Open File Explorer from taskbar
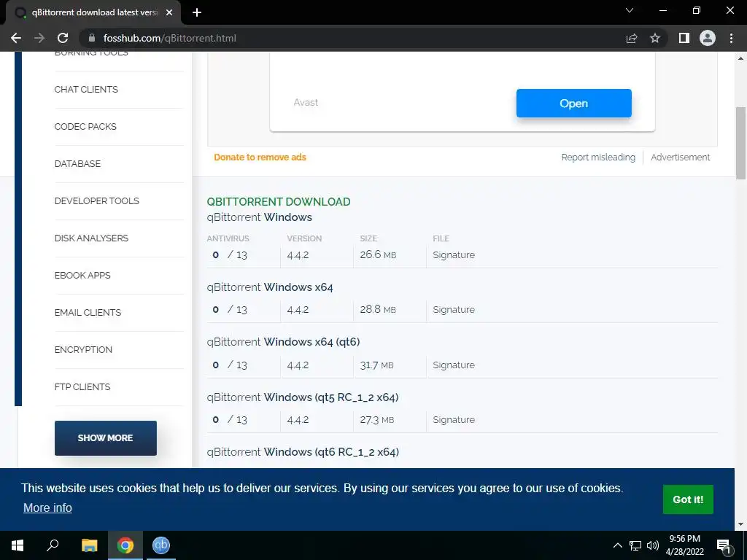 pyautogui.click(x=89, y=545)
